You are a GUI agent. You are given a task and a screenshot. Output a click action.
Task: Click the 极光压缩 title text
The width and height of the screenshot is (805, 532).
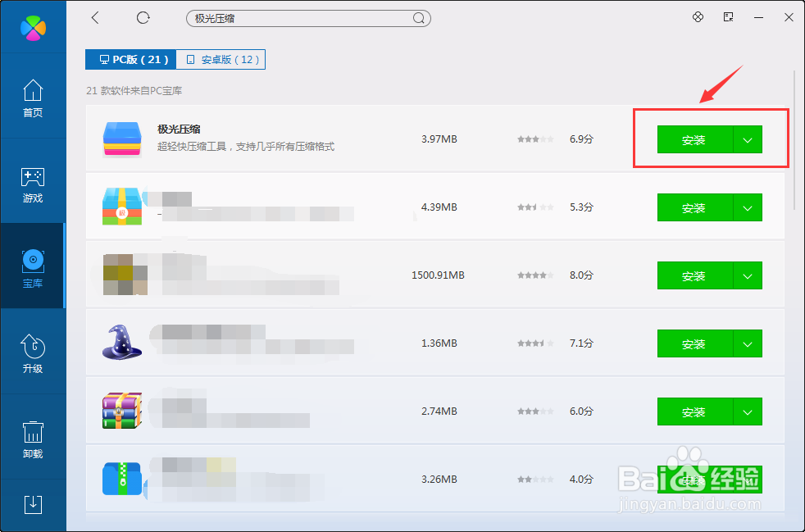[179, 129]
